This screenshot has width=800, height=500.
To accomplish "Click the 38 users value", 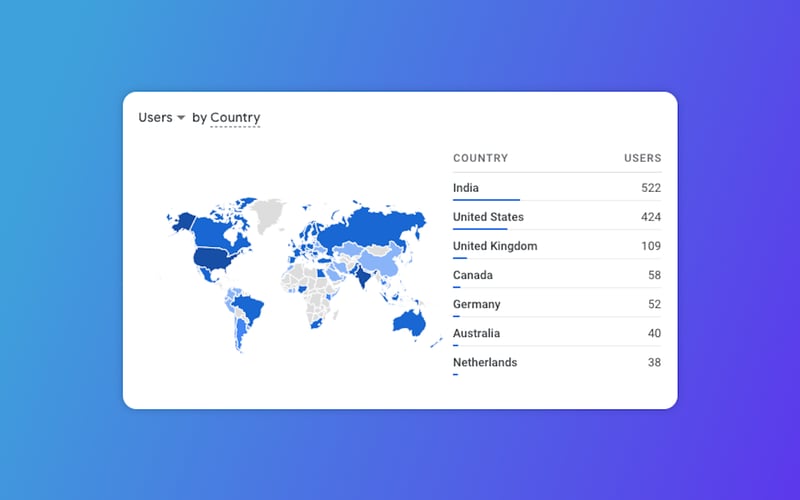I will 655,362.
